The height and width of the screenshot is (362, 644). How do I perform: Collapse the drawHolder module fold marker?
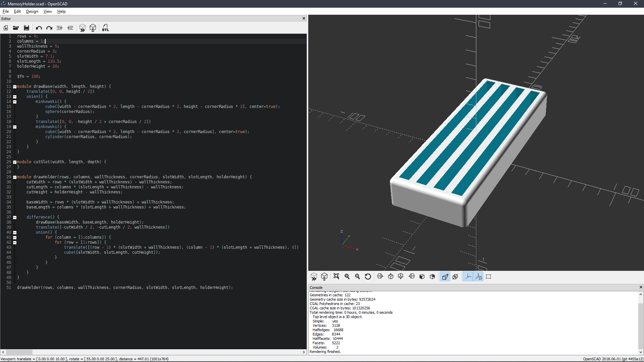pyautogui.click(x=15, y=177)
